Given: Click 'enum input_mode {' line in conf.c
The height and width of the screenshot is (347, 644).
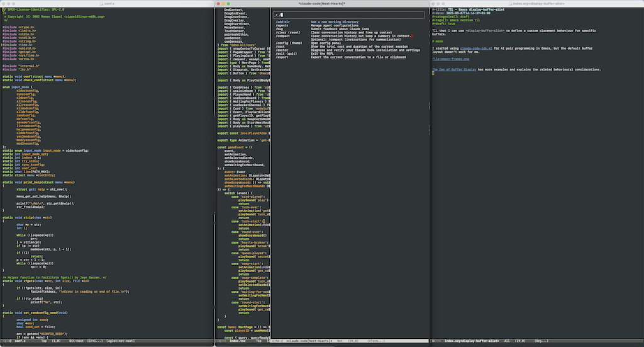Looking at the screenshot, I should (17, 87).
